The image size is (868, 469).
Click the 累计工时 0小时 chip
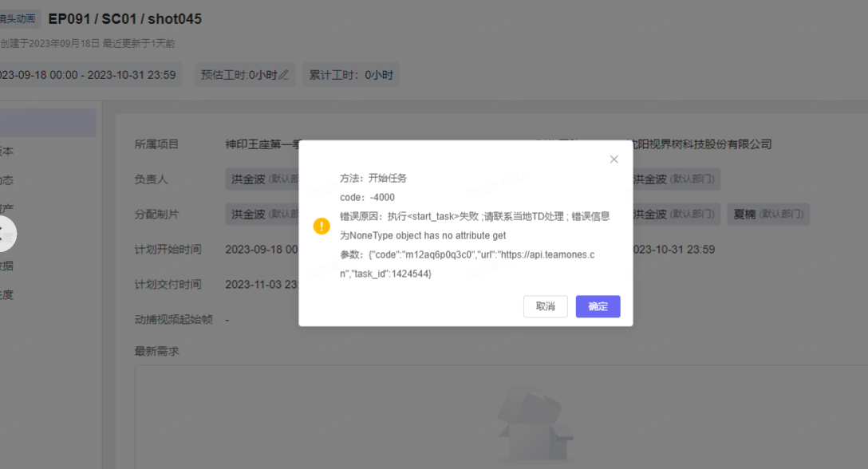[351, 75]
